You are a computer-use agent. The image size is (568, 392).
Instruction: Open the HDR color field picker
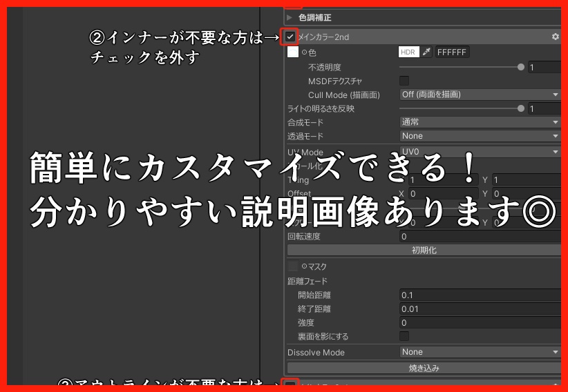(408, 52)
